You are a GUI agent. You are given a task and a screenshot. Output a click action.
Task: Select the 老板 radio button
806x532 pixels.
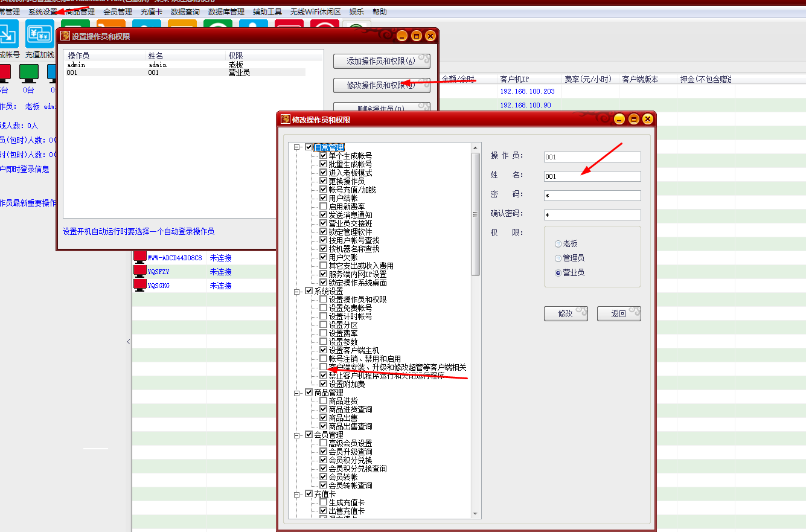point(558,243)
